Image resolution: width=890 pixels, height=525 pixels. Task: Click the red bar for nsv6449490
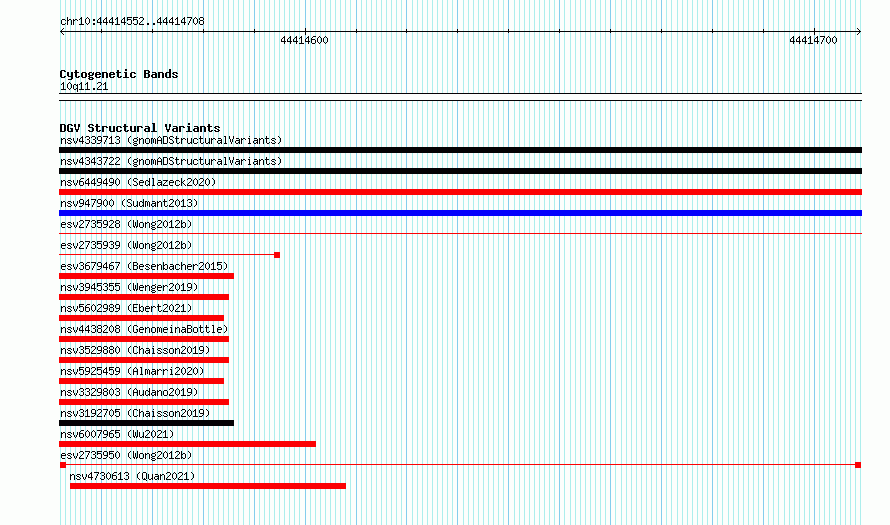click(x=460, y=192)
